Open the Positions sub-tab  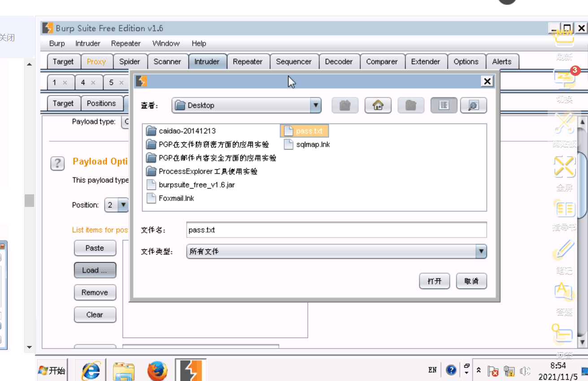click(x=101, y=103)
